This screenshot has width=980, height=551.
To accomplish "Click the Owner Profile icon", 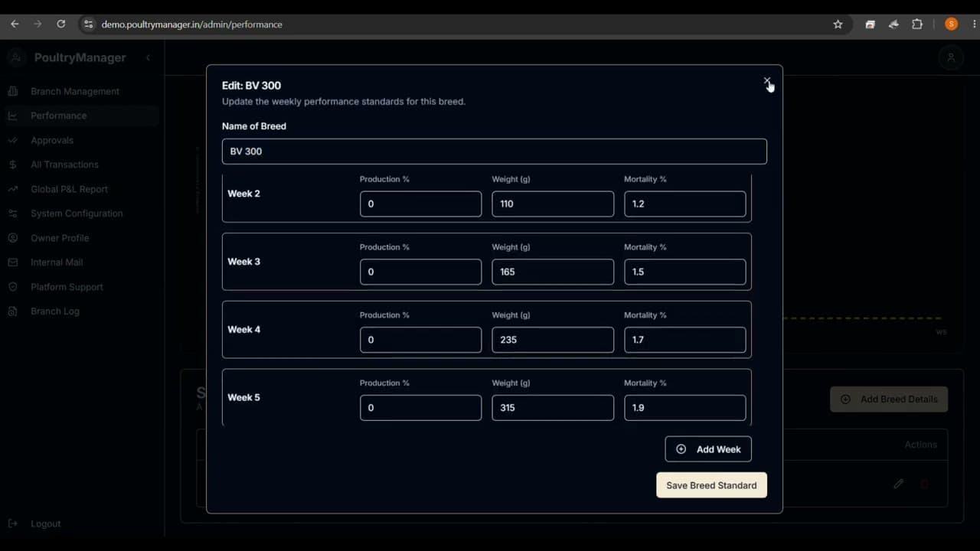I will pos(13,238).
